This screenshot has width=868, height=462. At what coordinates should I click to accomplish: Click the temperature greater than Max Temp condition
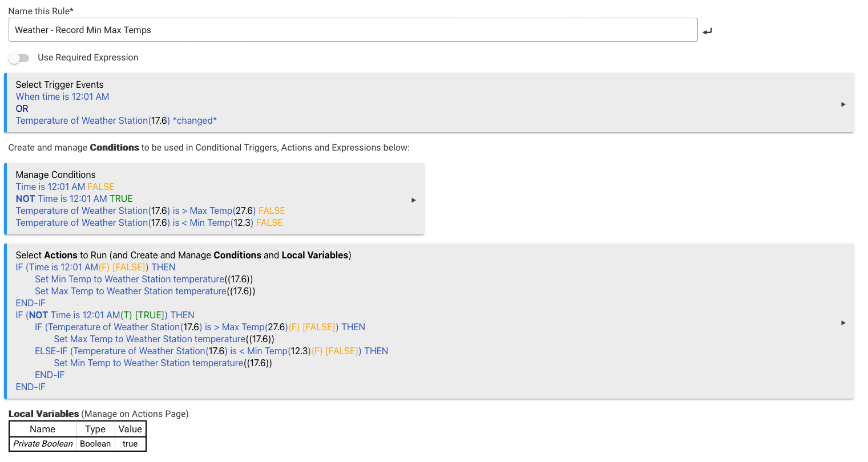coord(150,211)
